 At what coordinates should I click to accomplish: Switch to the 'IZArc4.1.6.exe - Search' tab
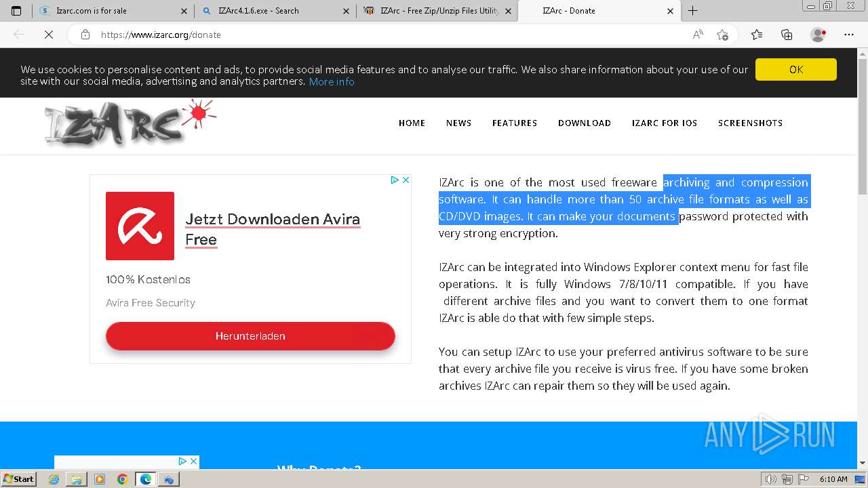pyautogui.click(x=275, y=11)
